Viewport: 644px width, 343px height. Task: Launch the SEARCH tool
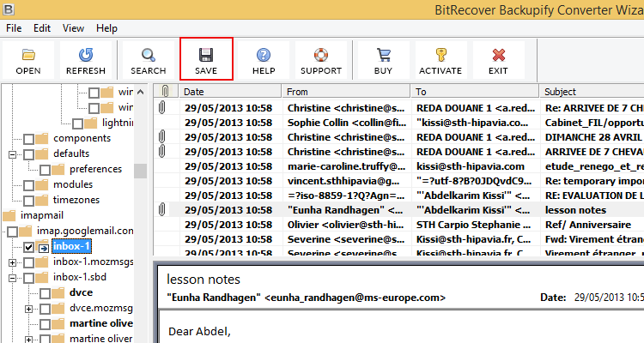[149, 60]
